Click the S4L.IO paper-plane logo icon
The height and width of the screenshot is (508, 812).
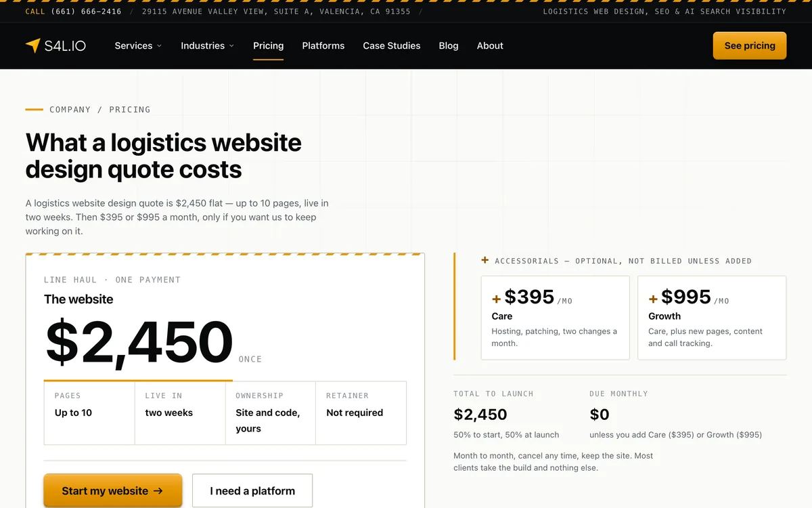coord(32,45)
